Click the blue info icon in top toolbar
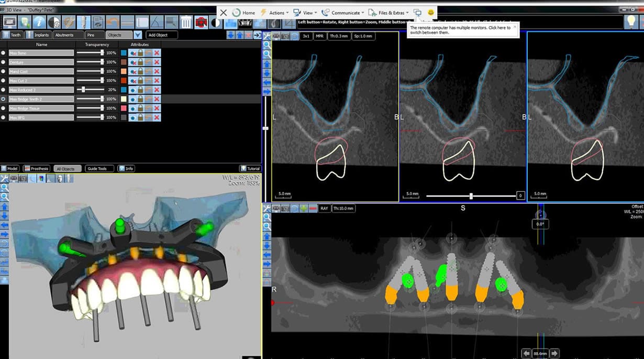Image resolution: width=644 pixels, height=359 pixels. tap(39, 22)
